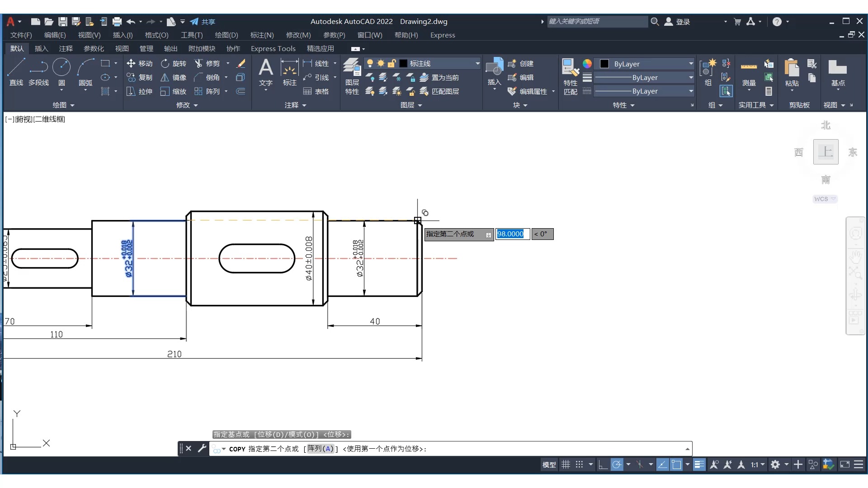Click the Insert block (插入) icon
The height and width of the screenshot is (488, 868).
point(494,68)
